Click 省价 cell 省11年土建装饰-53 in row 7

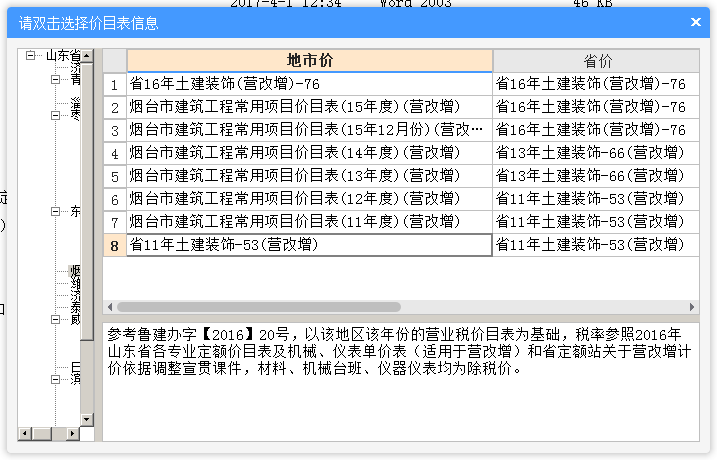596,222
